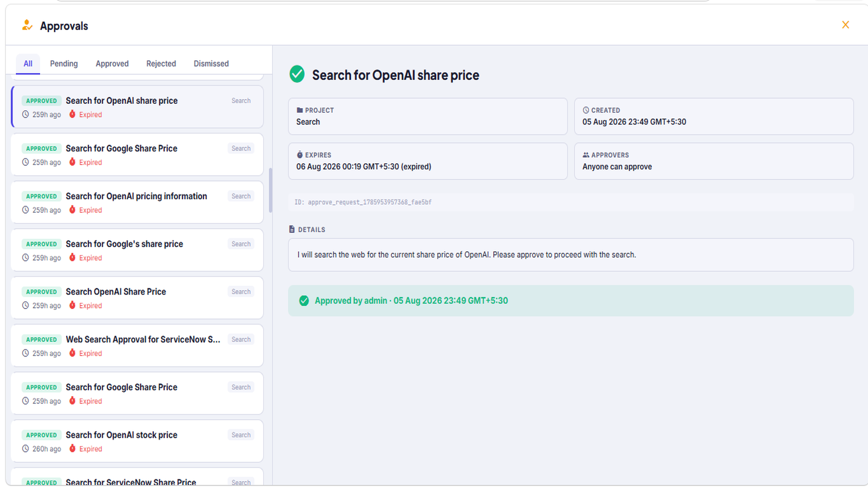
Task: Switch to the Pending tab
Action: coord(64,64)
